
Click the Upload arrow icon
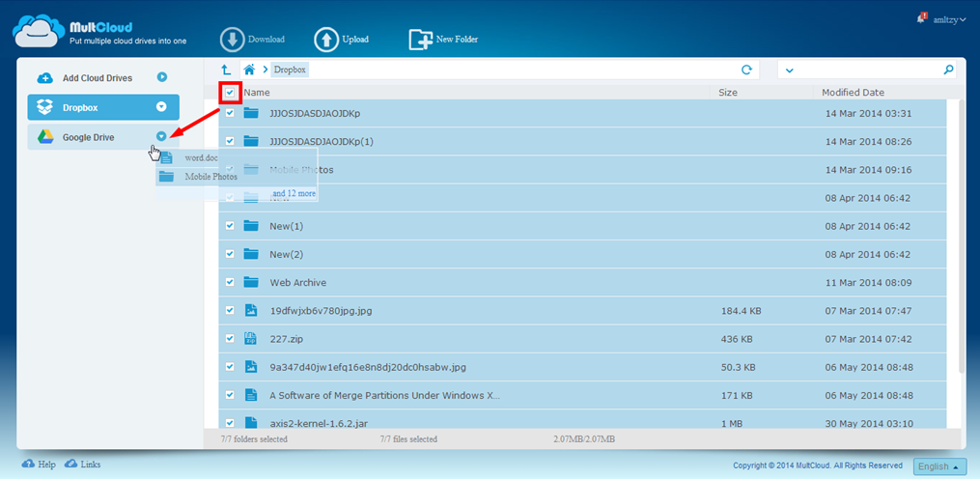[326, 40]
